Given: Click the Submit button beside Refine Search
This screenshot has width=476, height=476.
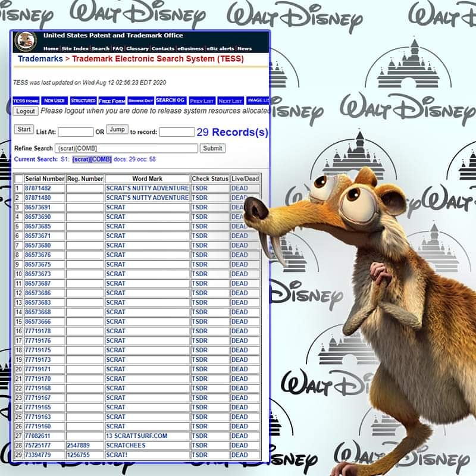Looking at the screenshot, I should click(x=212, y=148).
